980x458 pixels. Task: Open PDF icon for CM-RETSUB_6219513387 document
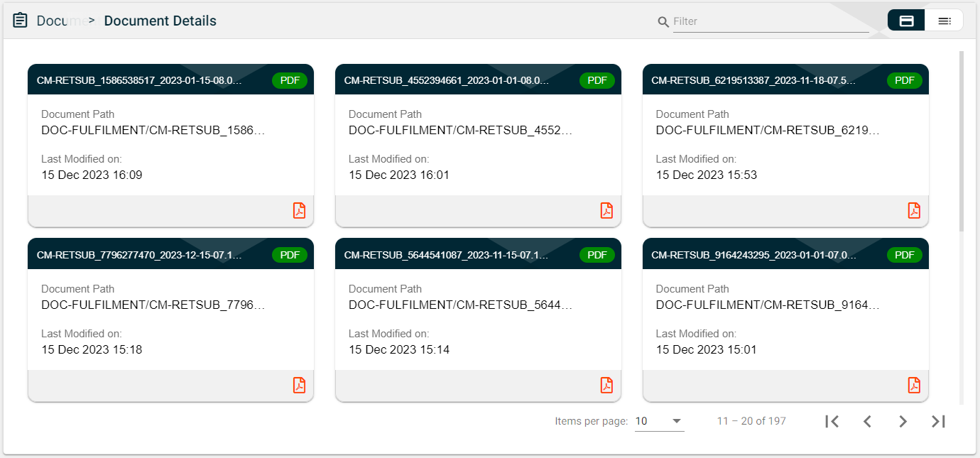point(914,211)
